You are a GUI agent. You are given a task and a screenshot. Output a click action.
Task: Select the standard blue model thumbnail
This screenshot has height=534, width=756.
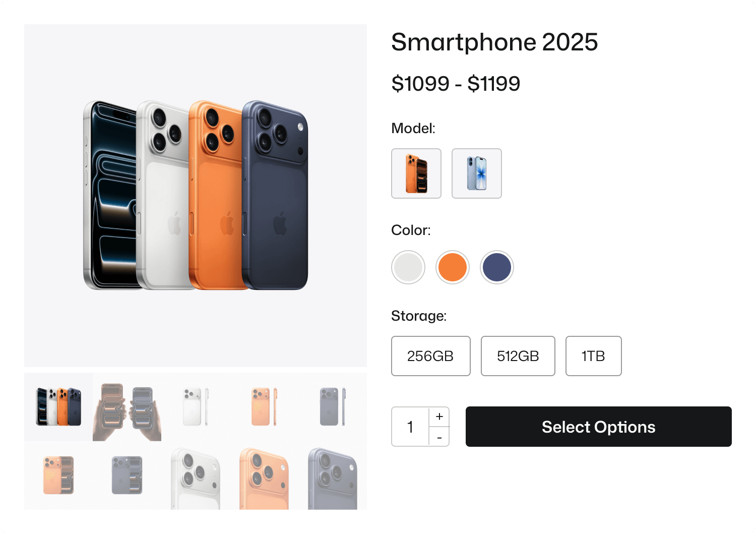476,173
